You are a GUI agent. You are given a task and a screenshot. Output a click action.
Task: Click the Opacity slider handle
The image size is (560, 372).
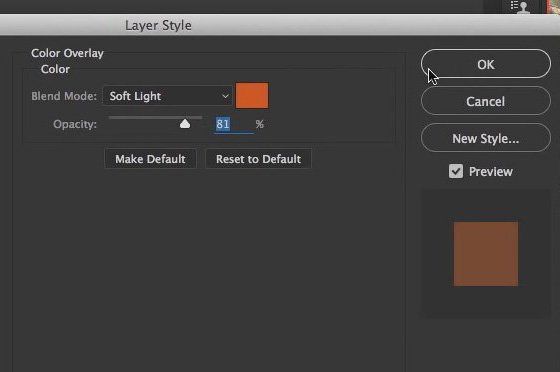185,124
